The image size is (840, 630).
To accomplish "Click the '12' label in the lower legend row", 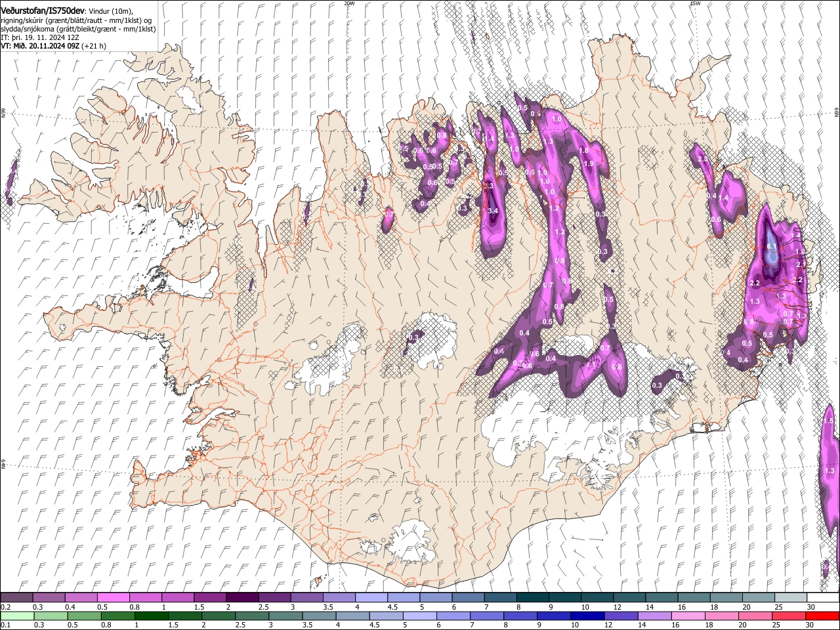I will 608,625.
